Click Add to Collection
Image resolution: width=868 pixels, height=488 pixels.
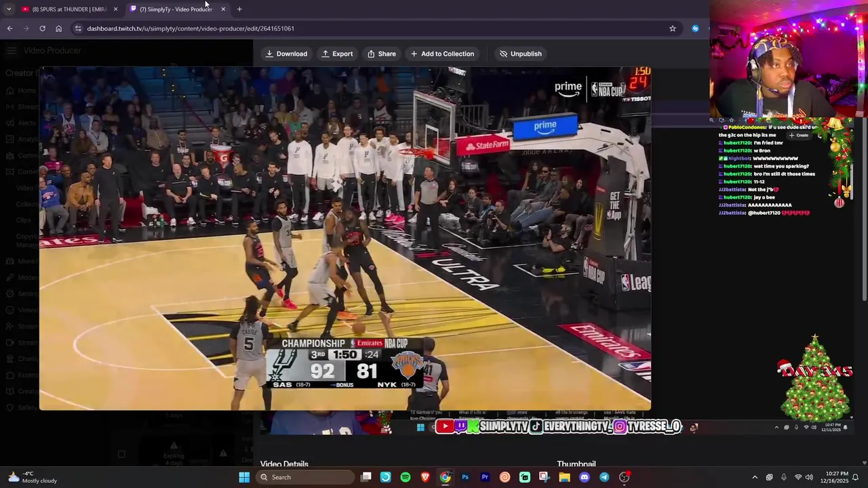pos(442,54)
